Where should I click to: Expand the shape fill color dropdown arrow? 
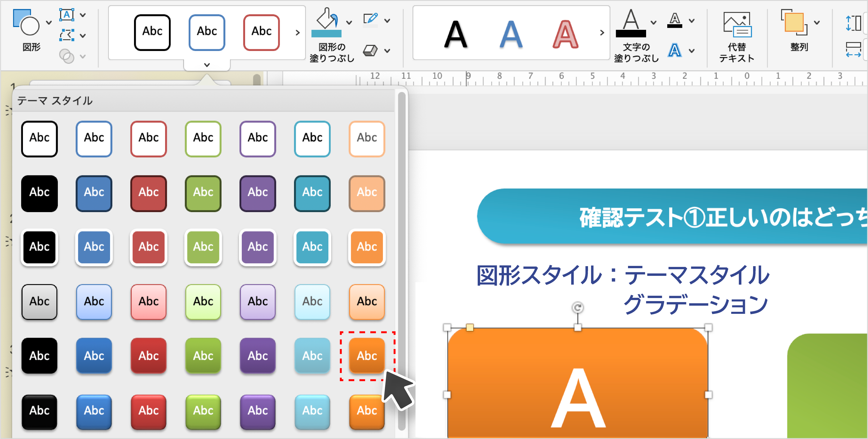click(349, 23)
